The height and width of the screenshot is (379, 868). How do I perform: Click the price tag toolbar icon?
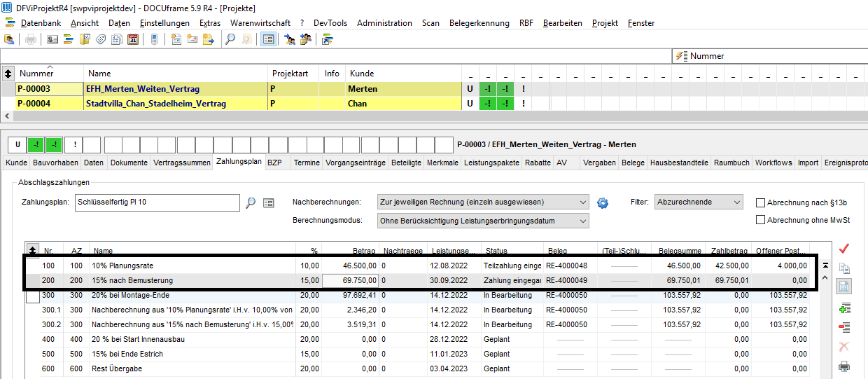click(x=101, y=39)
